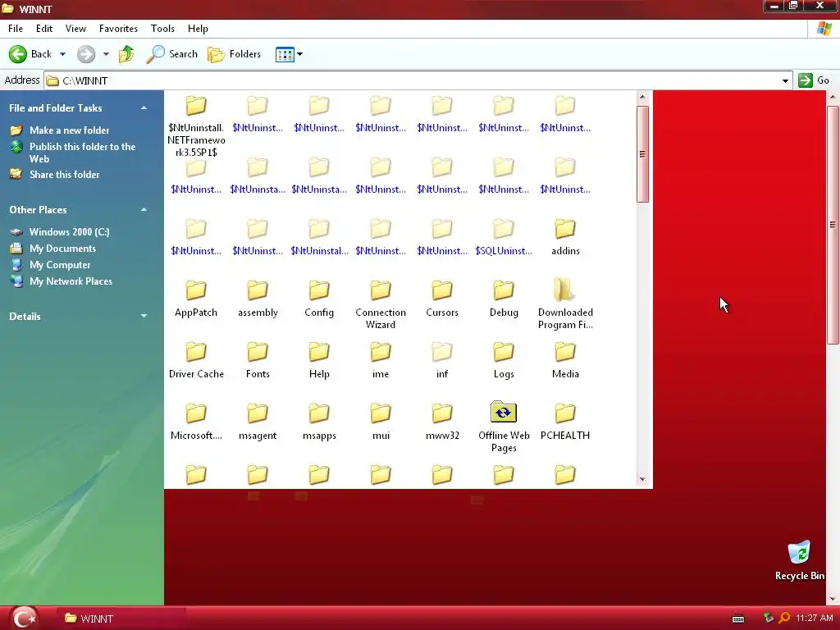Select the mww32 folder
This screenshot has height=630, width=840.
coord(442,421)
